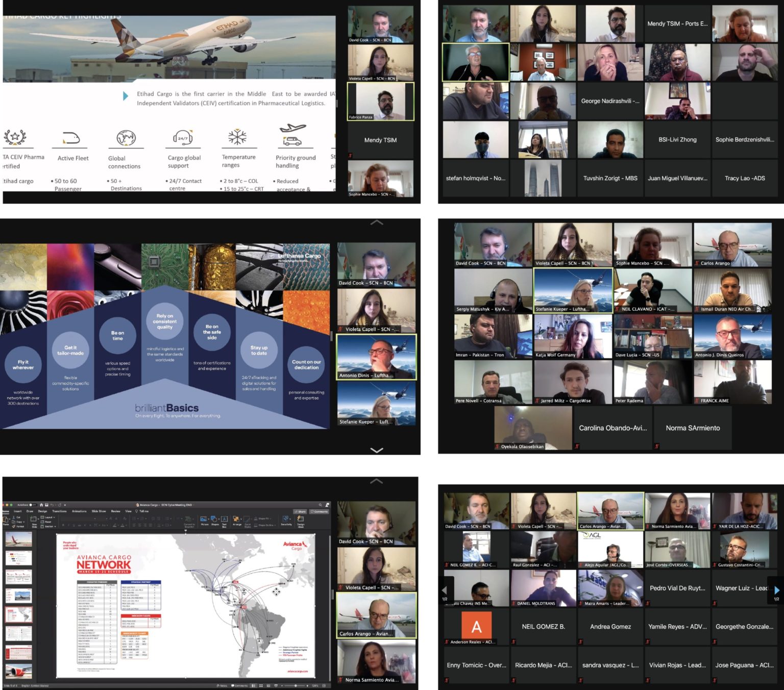Toggle the AutoSave switch in PowerPoint
Screen dimensions: 784x690
pyautogui.click(x=33, y=505)
